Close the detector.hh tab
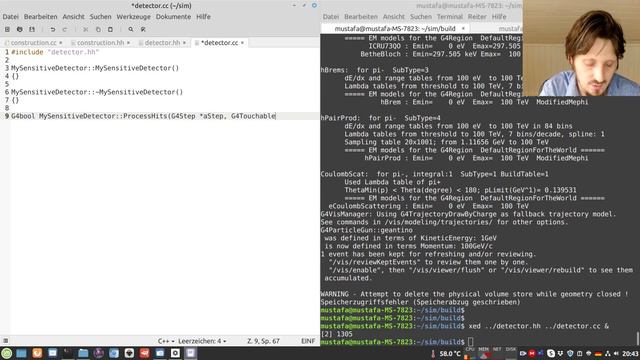 [184, 42]
